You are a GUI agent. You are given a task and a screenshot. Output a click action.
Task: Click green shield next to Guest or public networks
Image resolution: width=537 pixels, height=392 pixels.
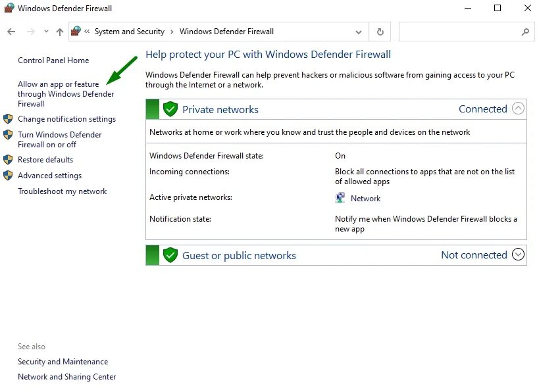point(170,255)
